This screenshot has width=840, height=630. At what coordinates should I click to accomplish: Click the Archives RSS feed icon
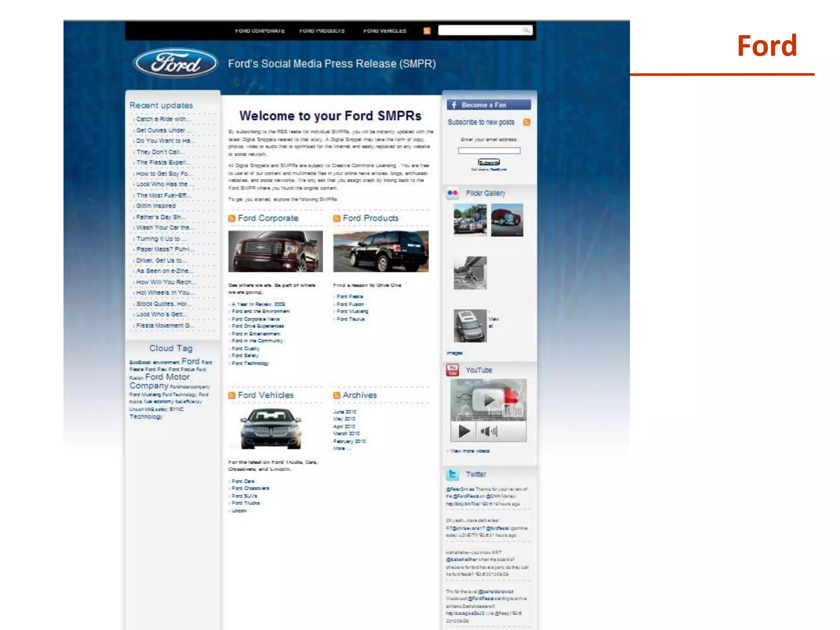[337, 395]
